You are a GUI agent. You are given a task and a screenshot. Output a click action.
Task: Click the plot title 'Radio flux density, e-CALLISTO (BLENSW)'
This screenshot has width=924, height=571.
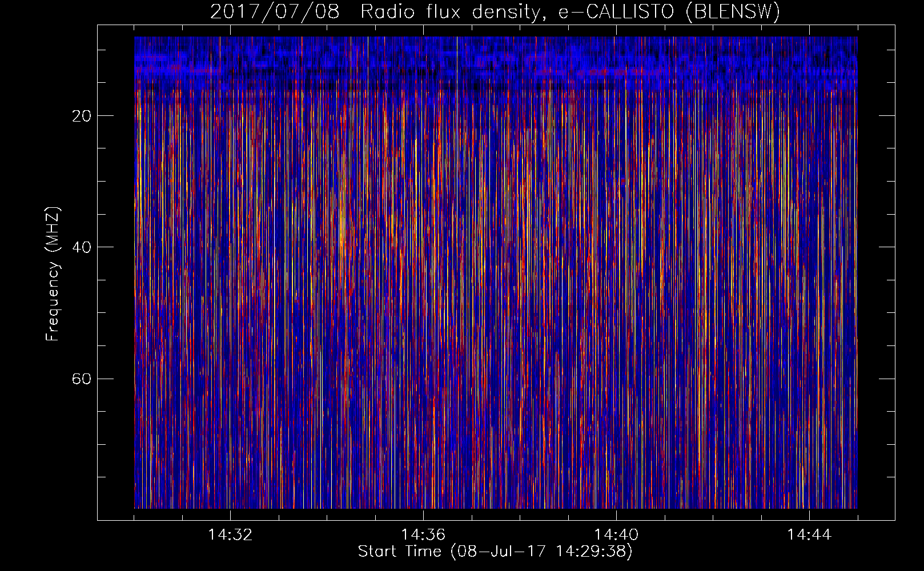570,12
